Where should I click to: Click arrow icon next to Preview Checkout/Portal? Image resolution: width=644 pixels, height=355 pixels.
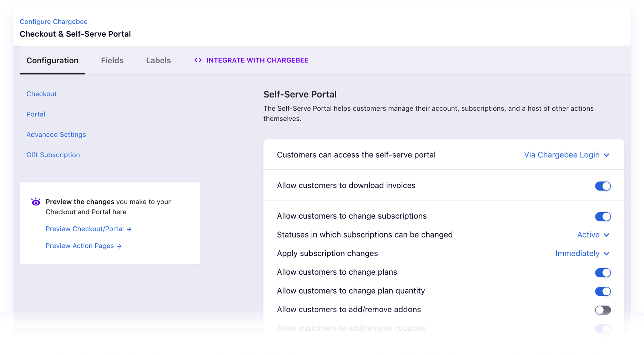click(x=129, y=229)
